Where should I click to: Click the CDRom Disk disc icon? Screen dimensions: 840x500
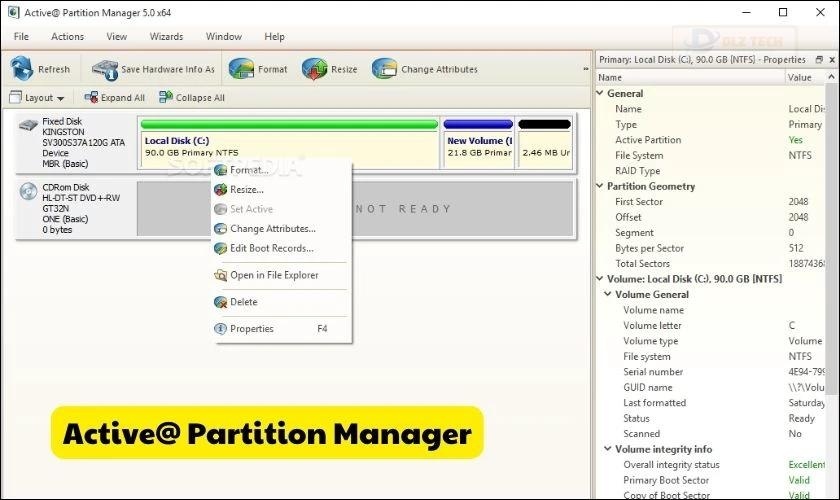28,191
